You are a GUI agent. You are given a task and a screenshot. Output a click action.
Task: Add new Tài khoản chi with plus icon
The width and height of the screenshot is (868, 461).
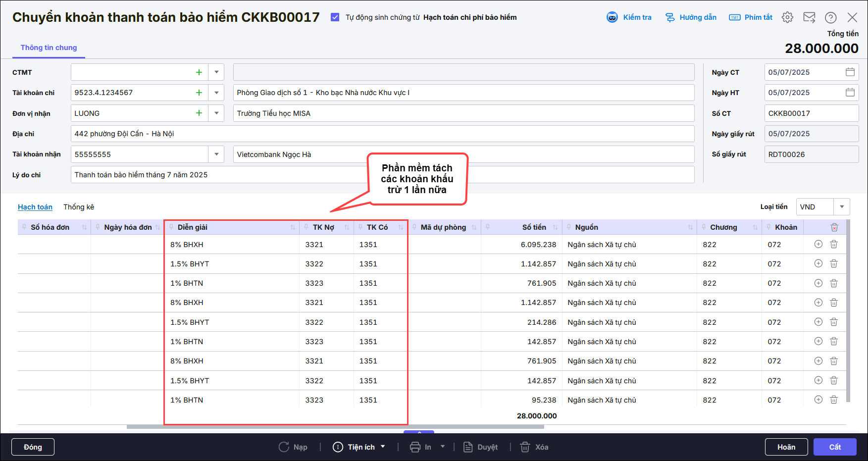(199, 93)
